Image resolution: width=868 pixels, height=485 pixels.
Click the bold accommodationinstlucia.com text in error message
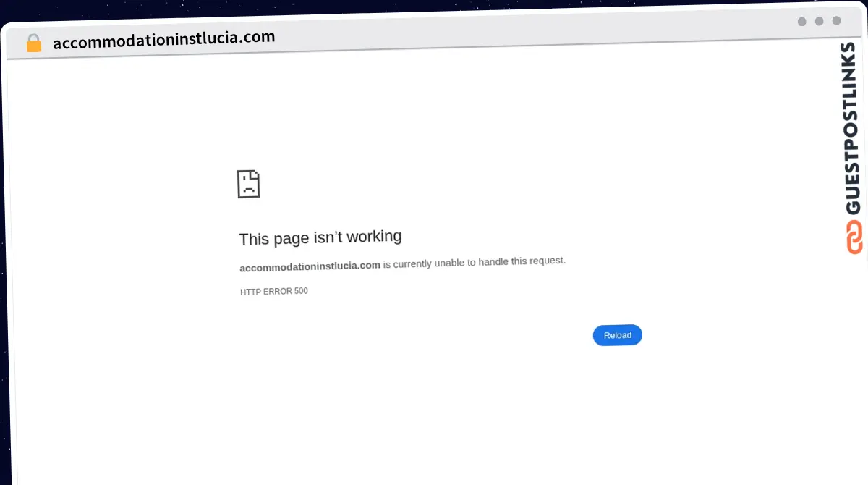pos(310,266)
